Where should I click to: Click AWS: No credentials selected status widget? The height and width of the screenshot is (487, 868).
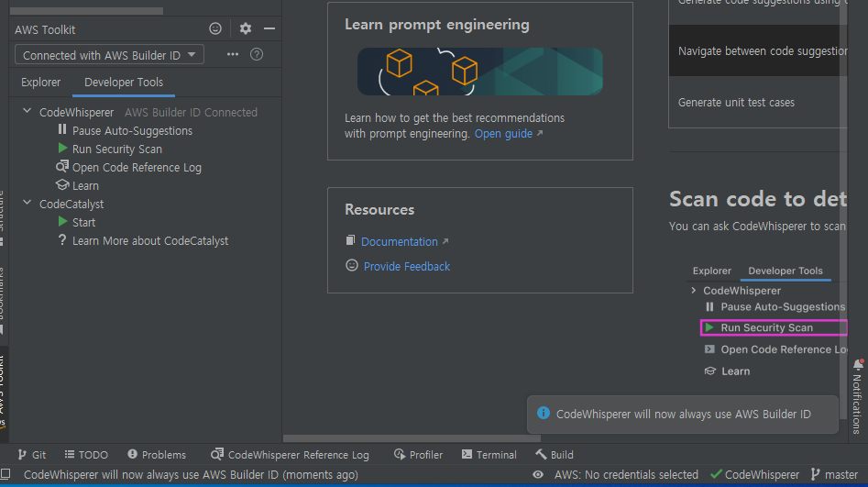click(x=626, y=475)
